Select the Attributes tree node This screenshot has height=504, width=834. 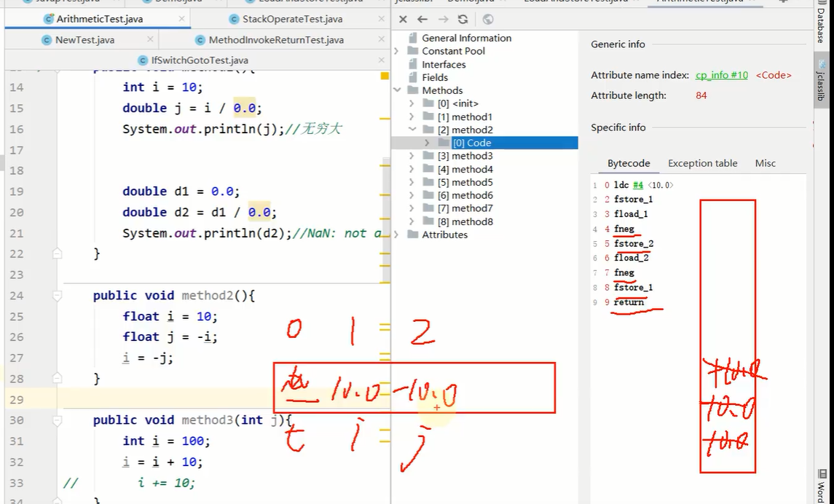coord(444,235)
